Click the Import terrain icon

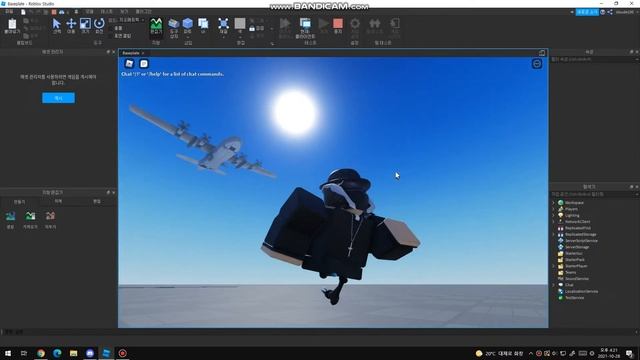(x=30, y=216)
